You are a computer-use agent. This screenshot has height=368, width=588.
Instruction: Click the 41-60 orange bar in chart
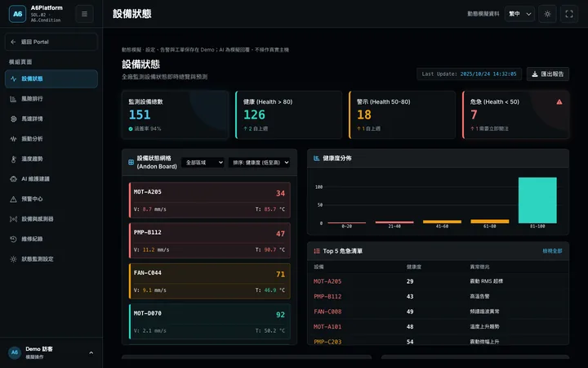coord(442,222)
